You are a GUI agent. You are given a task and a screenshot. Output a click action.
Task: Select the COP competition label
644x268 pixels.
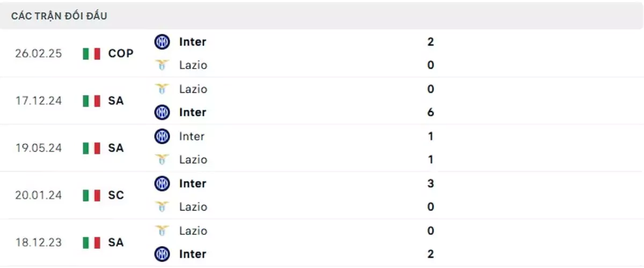click(x=121, y=54)
